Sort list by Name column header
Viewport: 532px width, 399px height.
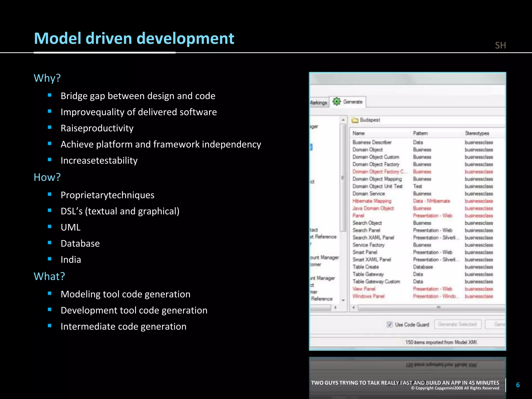(x=359, y=133)
